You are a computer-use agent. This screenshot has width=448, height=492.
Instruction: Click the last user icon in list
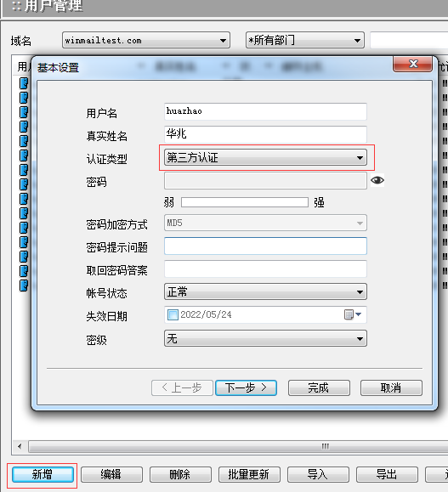pyautogui.click(x=24, y=286)
